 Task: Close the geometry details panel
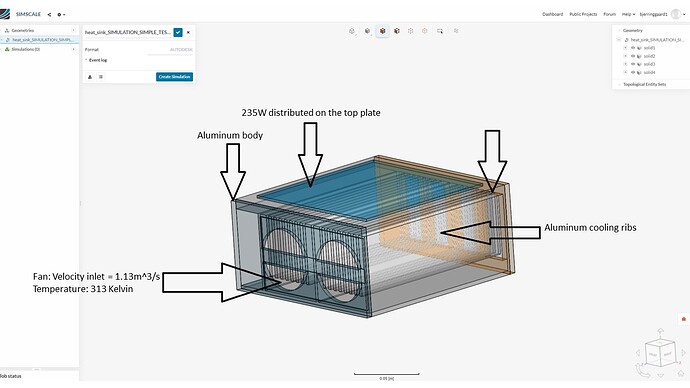coord(188,32)
